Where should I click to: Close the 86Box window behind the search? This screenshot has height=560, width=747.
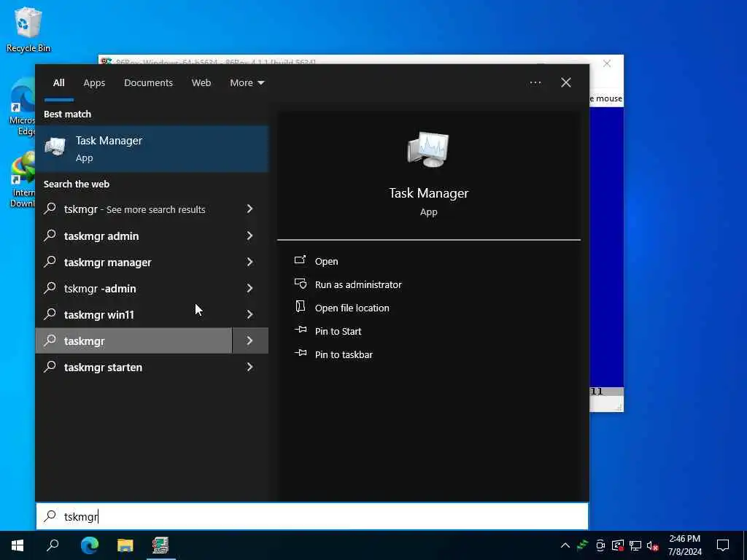pyautogui.click(x=606, y=63)
